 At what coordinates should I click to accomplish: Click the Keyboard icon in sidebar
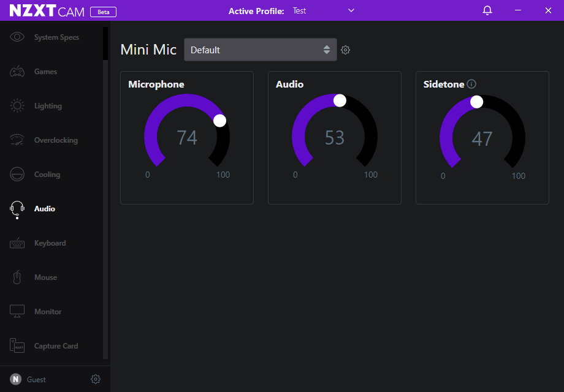pyautogui.click(x=17, y=243)
